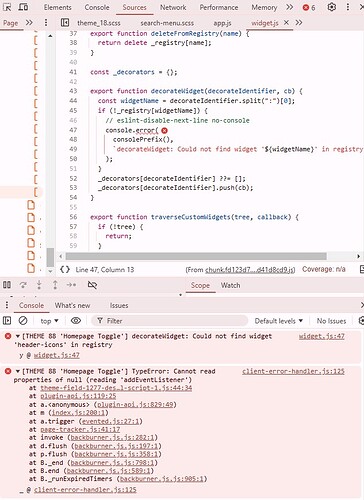
Task: Click the red error count badge
Action: click(309, 7)
